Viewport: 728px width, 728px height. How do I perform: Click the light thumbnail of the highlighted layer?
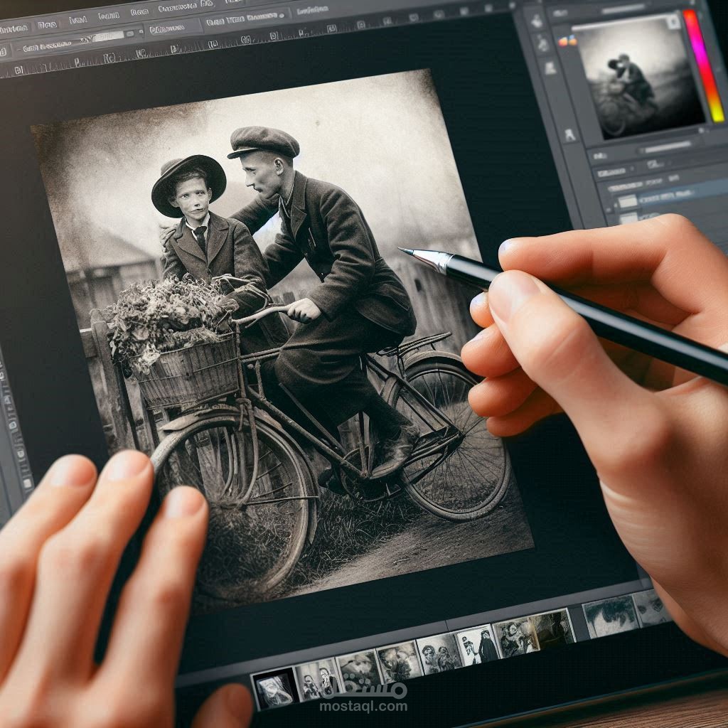tap(628, 201)
